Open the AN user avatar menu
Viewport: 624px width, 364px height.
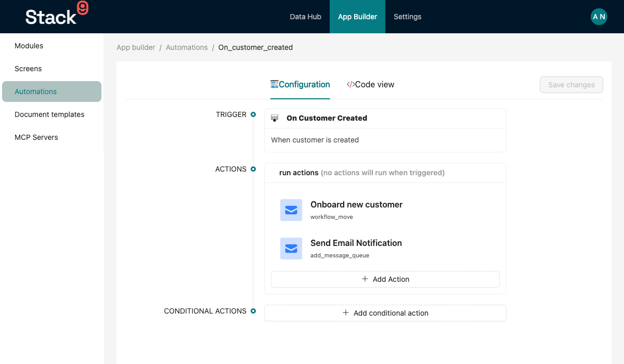click(599, 17)
